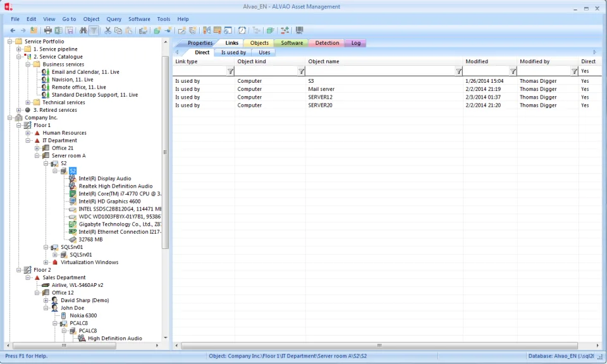Click the Copy toolbar icon
The height and width of the screenshot is (364, 607).
[118, 30]
